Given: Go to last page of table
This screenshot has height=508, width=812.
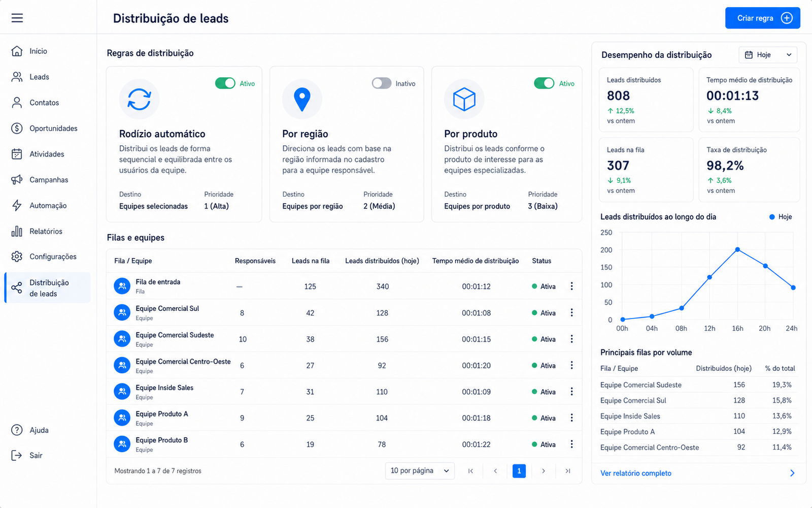Looking at the screenshot, I should [x=568, y=471].
